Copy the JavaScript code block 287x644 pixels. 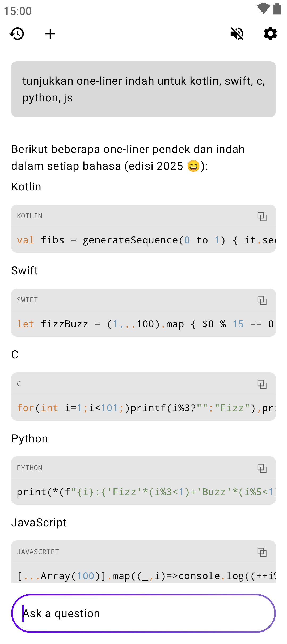click(262, 552)
